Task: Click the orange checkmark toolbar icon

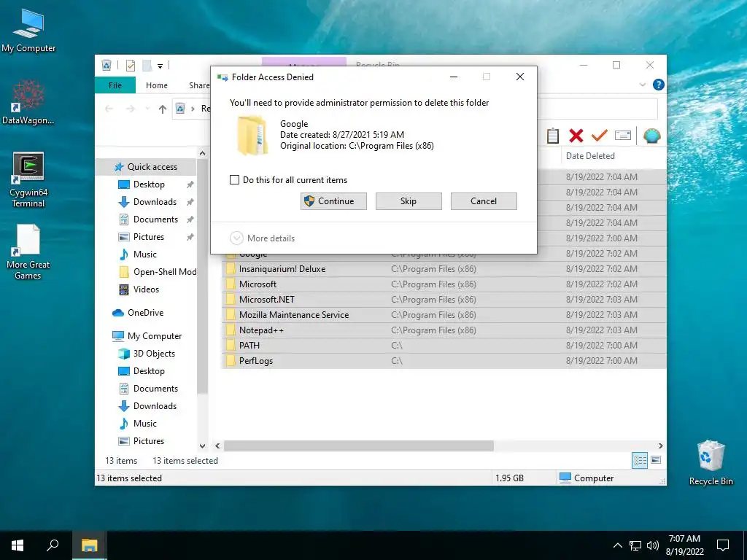Action: (x=599, y=136)
